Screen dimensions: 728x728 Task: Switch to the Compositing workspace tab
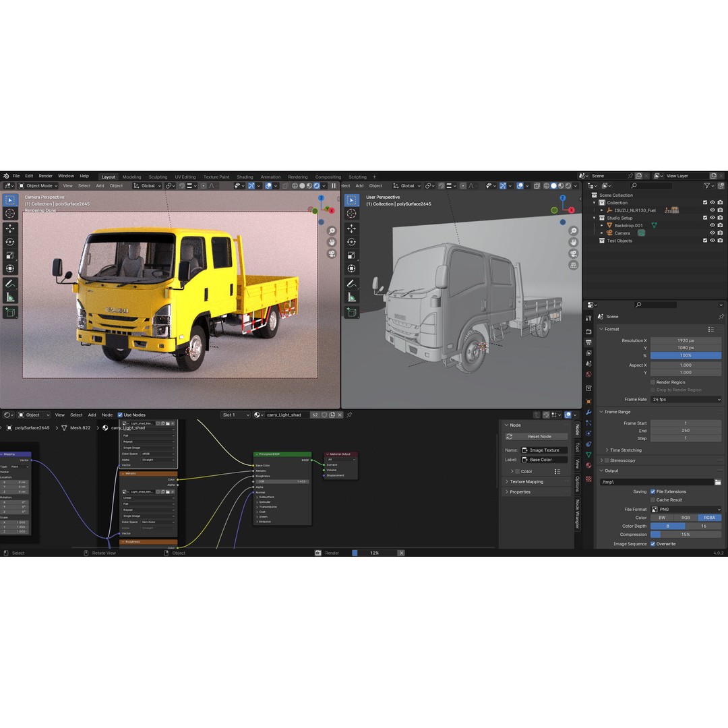tap(328, 177)
